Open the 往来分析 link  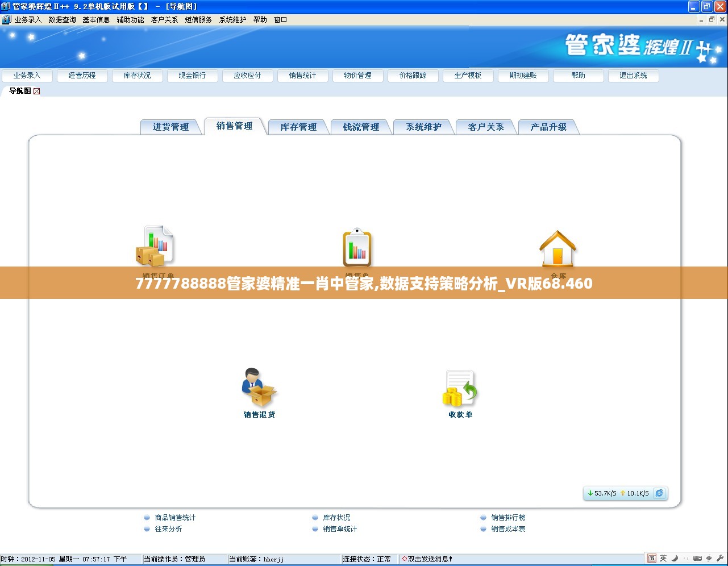(x=168, y=529)
